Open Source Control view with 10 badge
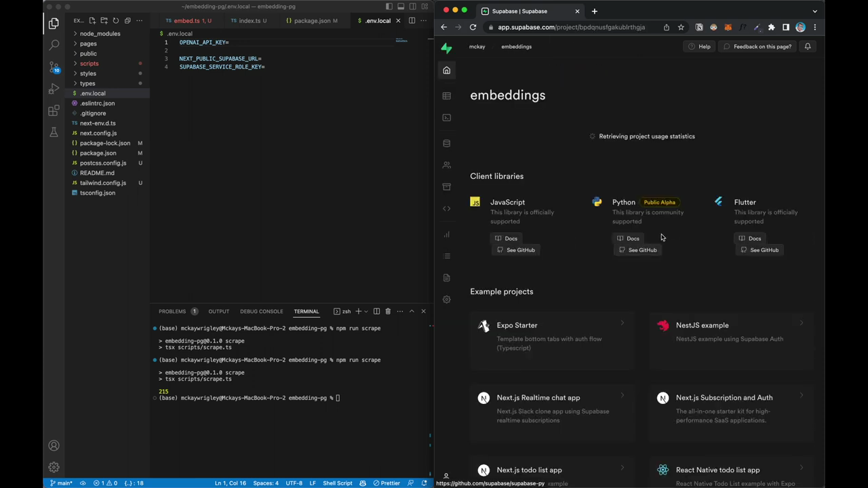The width and height of the screenshot is (868, 488). coord(54,67)
